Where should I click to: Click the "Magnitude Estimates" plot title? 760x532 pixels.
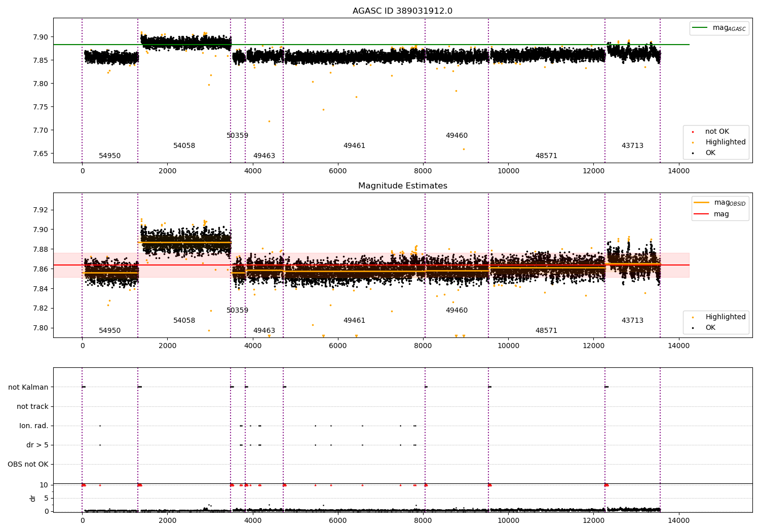point(402,186)
